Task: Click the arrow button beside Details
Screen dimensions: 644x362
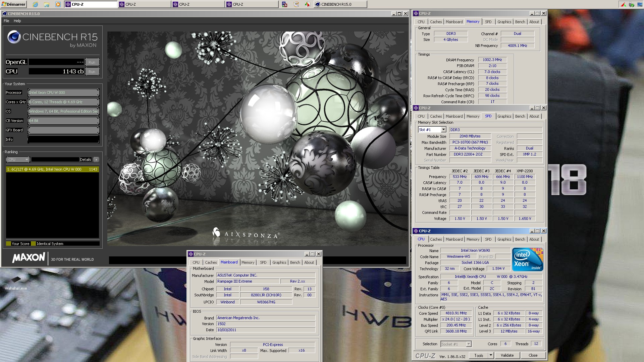Action: 96,160
